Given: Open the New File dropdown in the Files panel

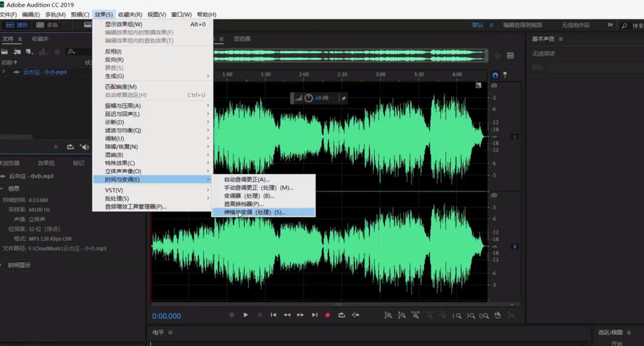Looking at the screenshot, I should [29, 51].
